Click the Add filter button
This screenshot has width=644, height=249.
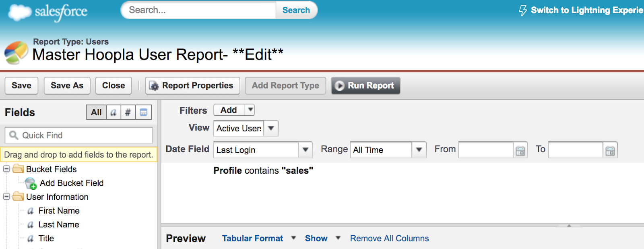tap(229, 110)
